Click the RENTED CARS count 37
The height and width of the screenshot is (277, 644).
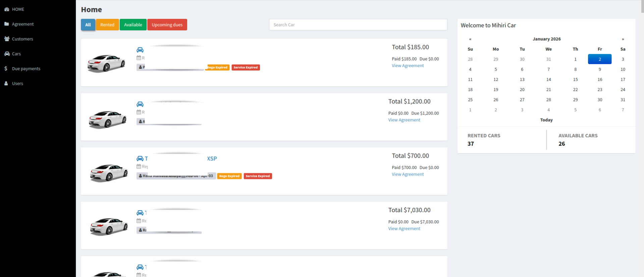[471, 144]
